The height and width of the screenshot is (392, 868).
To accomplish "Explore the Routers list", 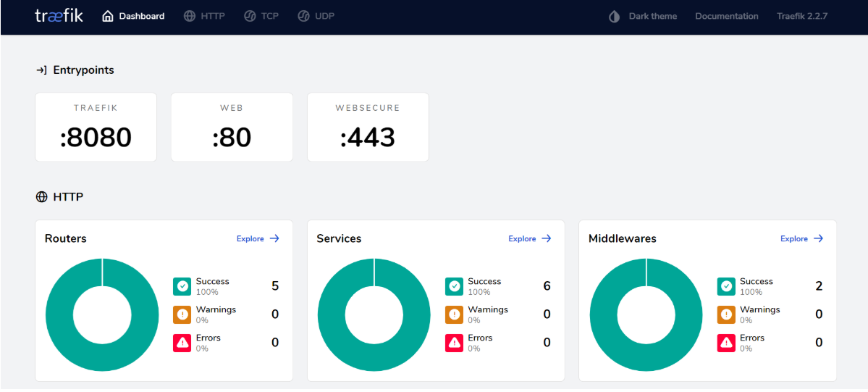I will coord(258,238).
